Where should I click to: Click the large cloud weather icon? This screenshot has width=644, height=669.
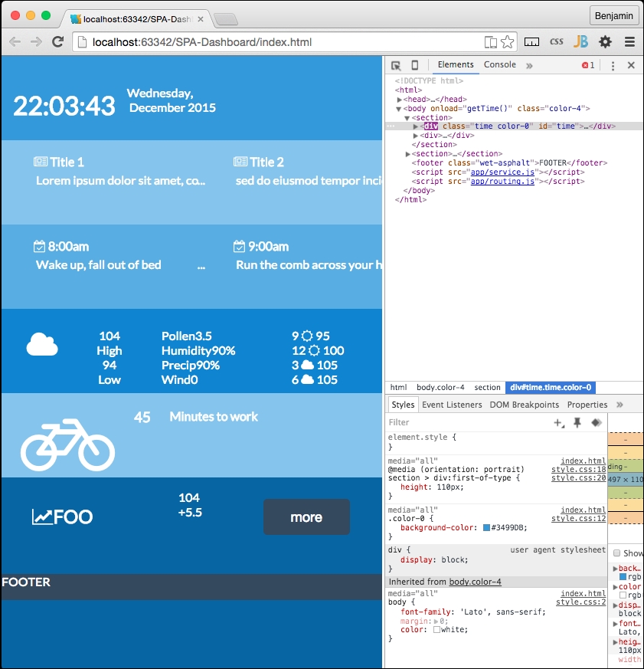click(42, 344)
